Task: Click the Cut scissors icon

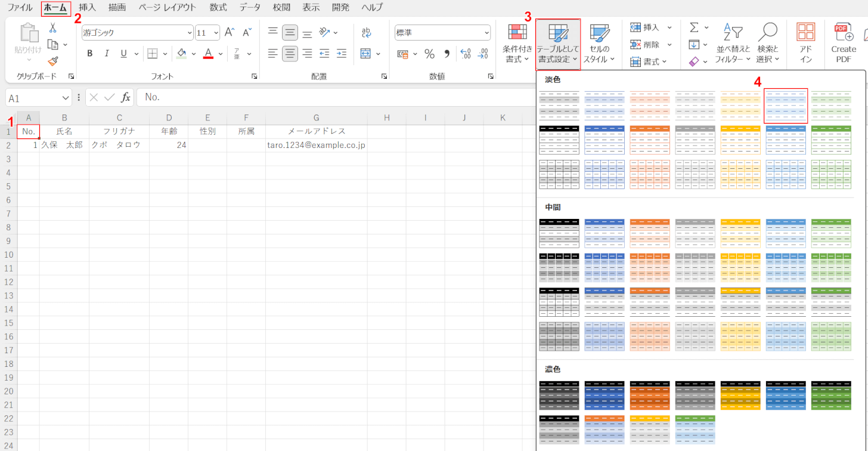Action: pos(52,27)
